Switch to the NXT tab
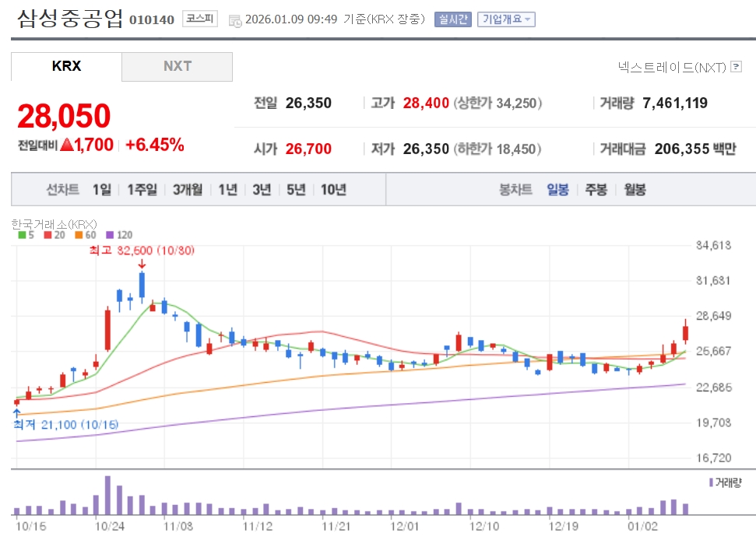Viewport: 756px width, 547px height. 177,66
